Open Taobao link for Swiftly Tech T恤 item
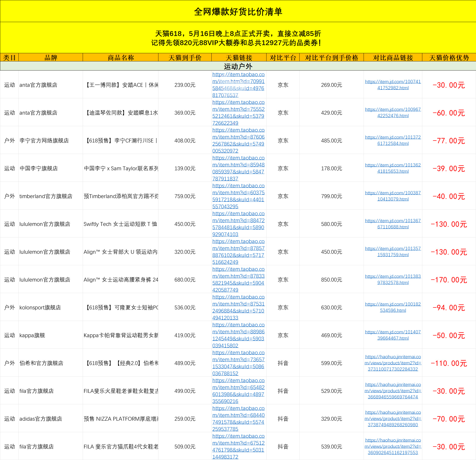 coord(238,224)
